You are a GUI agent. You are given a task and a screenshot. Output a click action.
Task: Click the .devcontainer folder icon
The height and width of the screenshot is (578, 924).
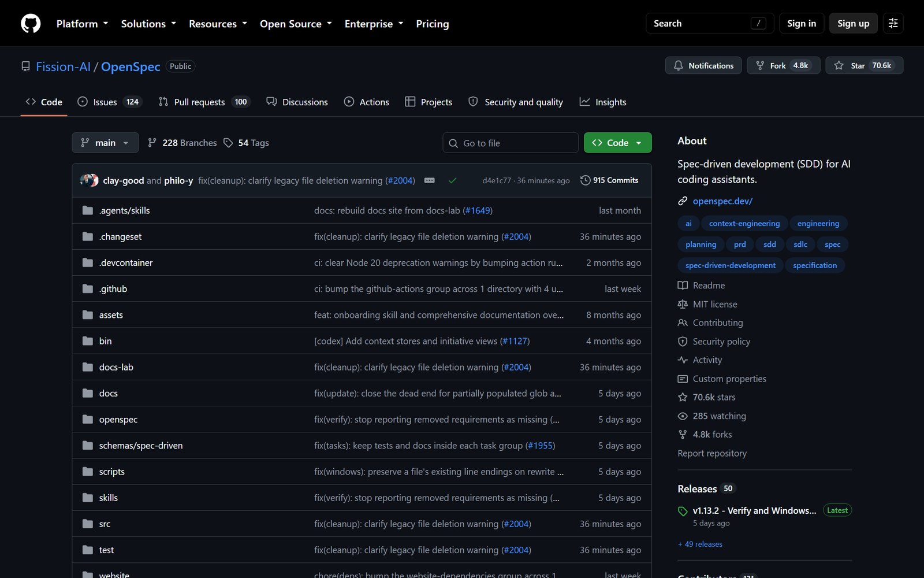(x=88, y=262)
